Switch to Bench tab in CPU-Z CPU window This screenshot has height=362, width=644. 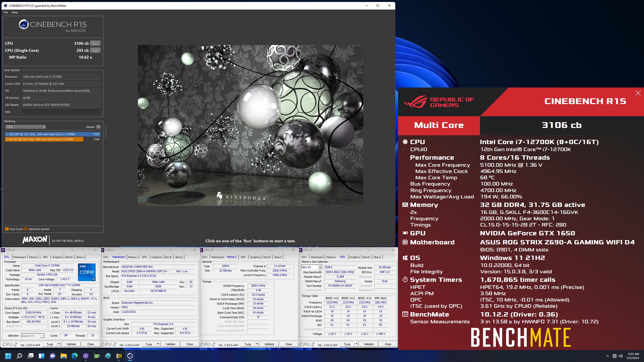pyautogui.click(x=69, y=257)
